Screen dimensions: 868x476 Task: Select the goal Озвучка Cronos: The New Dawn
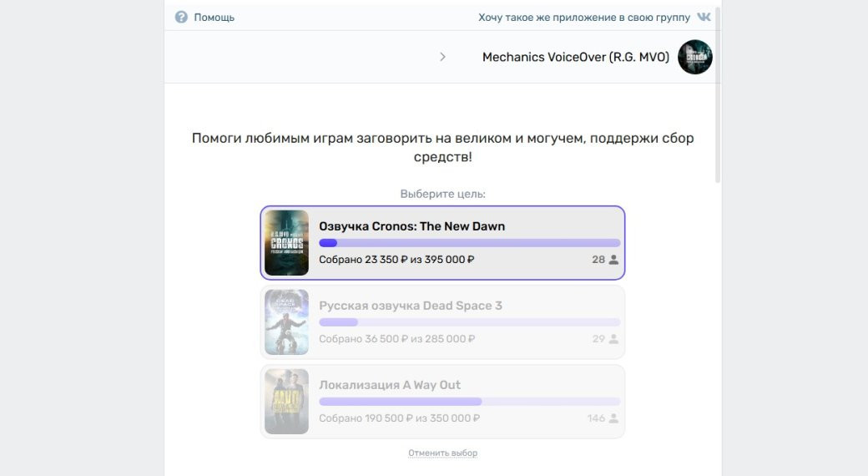[x=411, y=226]
